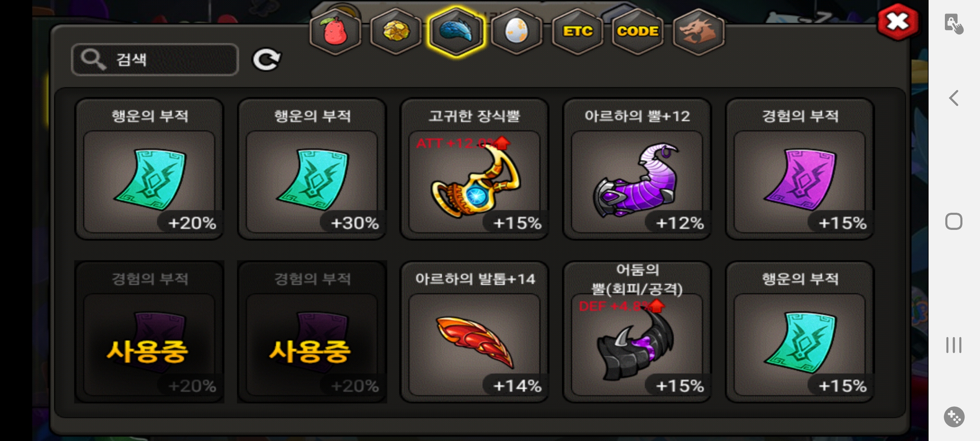Click the refresh arrow icon

[x=267, y=60]
